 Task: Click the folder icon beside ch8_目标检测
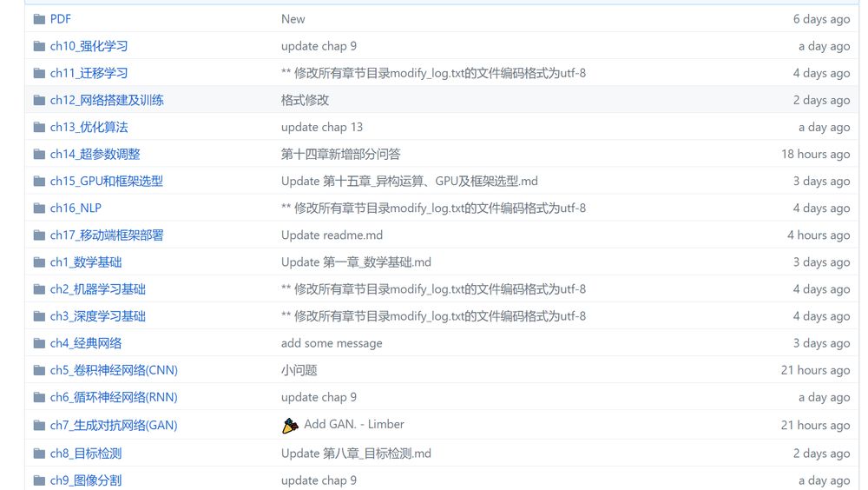point(39,454)
